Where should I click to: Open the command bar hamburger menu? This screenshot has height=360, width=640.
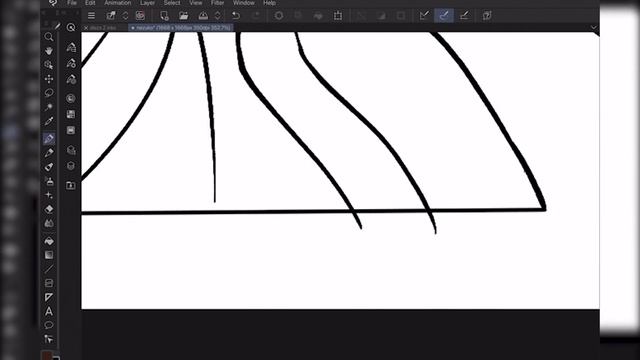[x=91, y=16]
